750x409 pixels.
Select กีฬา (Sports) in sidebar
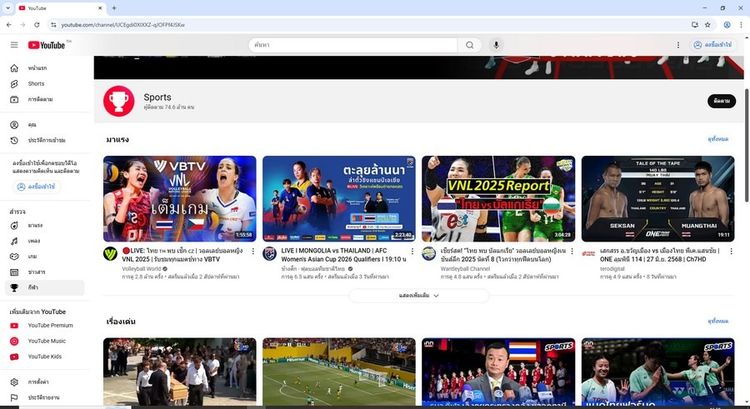pos(36,287)
